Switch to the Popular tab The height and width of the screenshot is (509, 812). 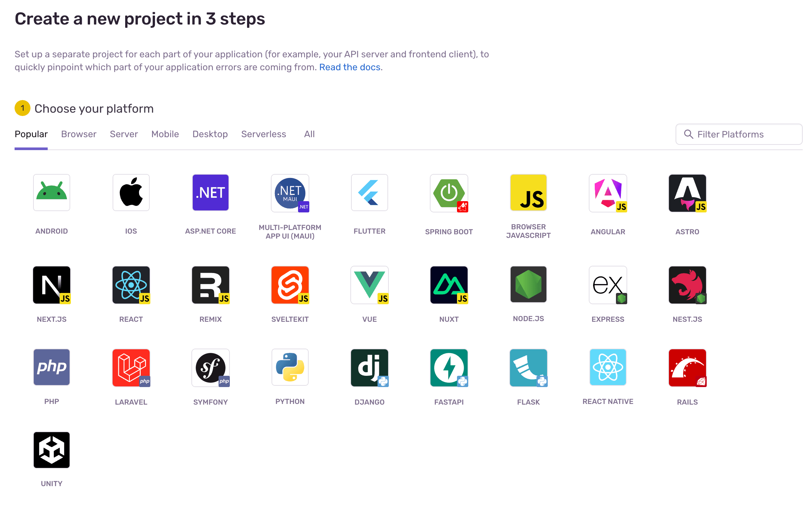pyautogui.click(x=31, y=134)
